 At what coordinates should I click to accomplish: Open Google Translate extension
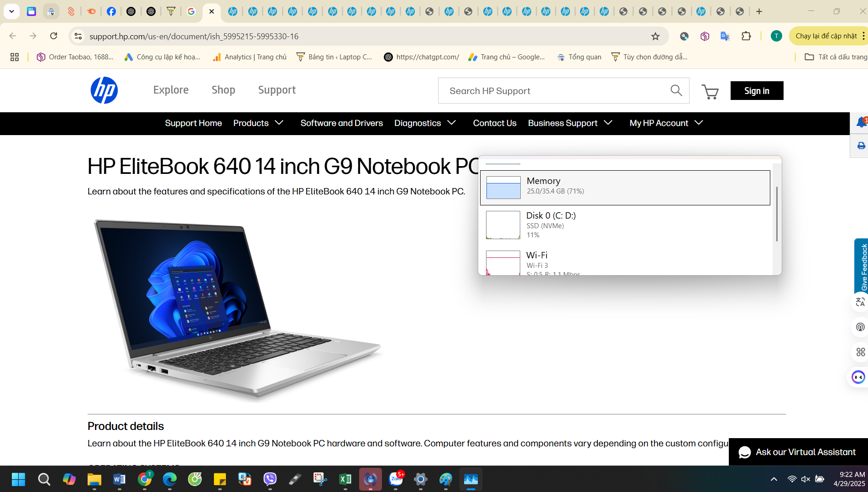725,36
